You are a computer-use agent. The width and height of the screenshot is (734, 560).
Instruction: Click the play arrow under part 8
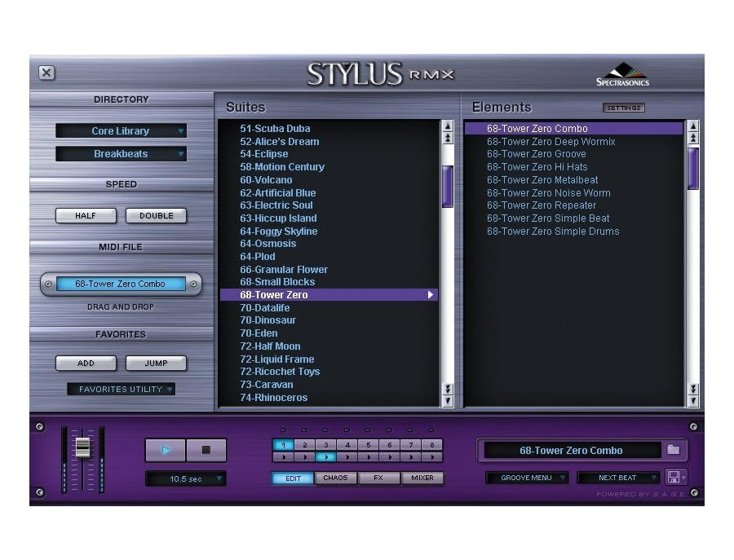(432, 457)
